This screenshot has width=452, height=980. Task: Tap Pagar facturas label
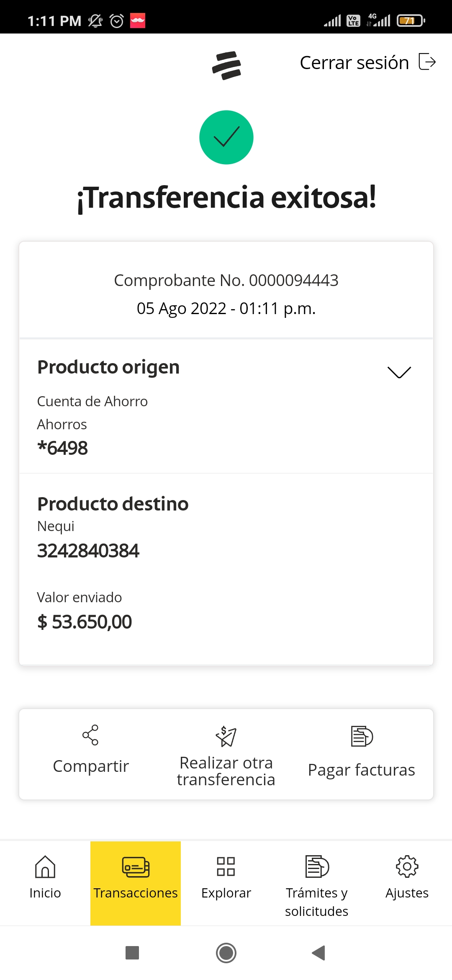[362, 770]
